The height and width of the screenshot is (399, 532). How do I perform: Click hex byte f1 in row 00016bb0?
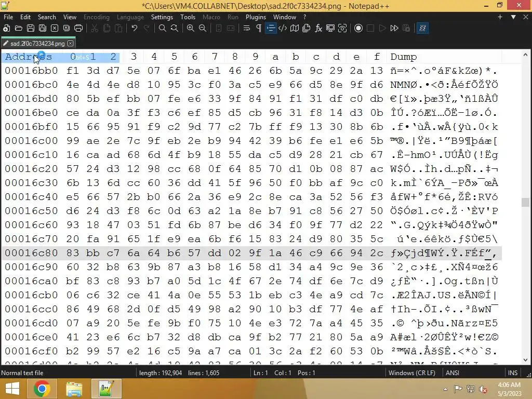click(x=73, y=71)
